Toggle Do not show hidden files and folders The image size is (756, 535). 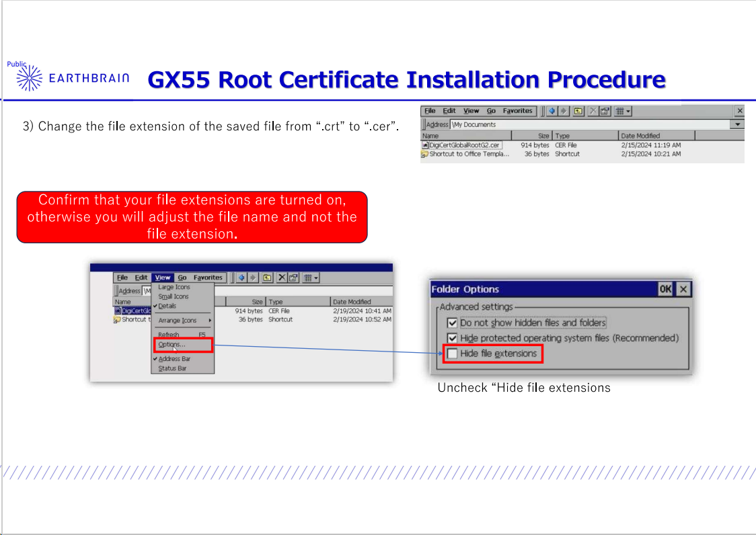(x=452, y=323)
